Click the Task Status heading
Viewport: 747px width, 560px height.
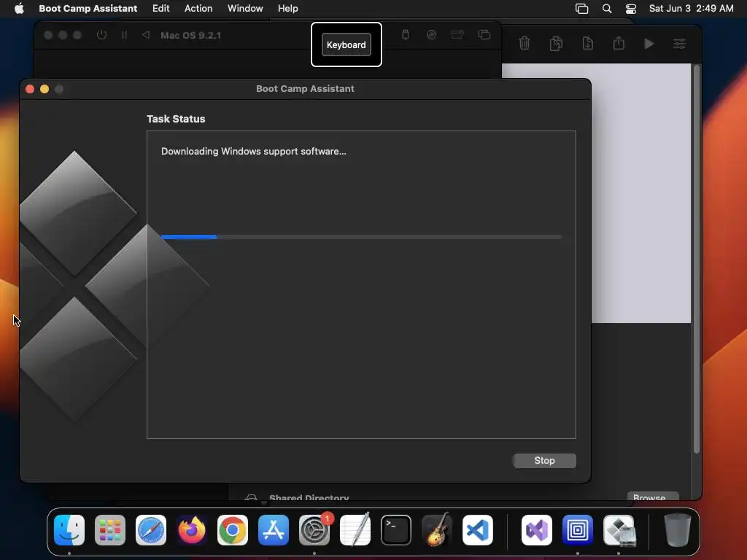click(x=176, y=119)
